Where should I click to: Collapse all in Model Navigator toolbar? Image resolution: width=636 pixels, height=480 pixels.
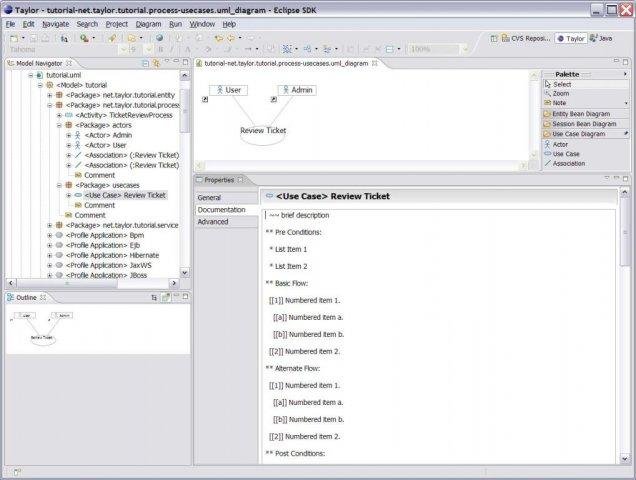tap(146, 63)
